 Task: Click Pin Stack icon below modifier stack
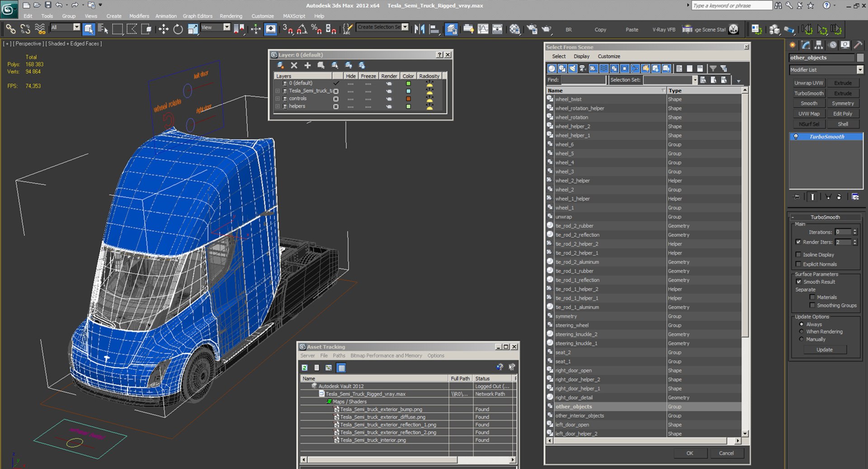click(797, 197)
